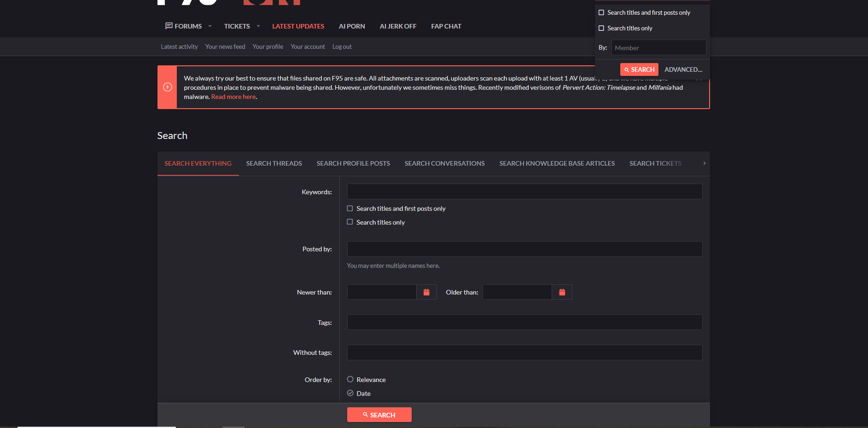This screenshot has height=428, width=868.
Task: Click into the Keywords input field
Action: pos(524,192)
